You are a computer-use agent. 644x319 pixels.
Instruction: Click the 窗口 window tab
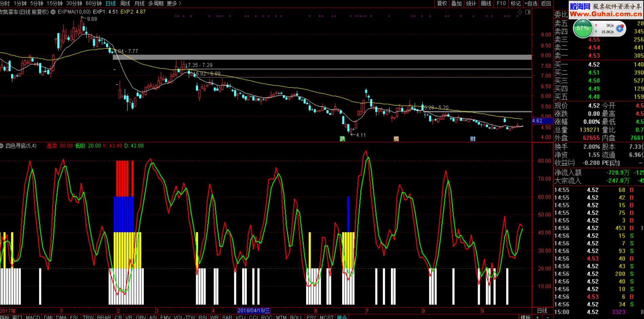pos(17,317)
